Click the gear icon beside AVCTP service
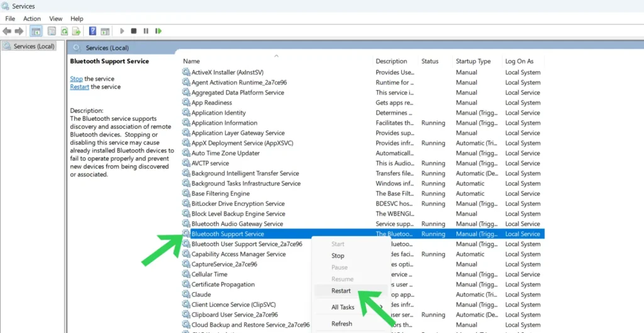Screen dimensions: 644x333 (186, 163)
